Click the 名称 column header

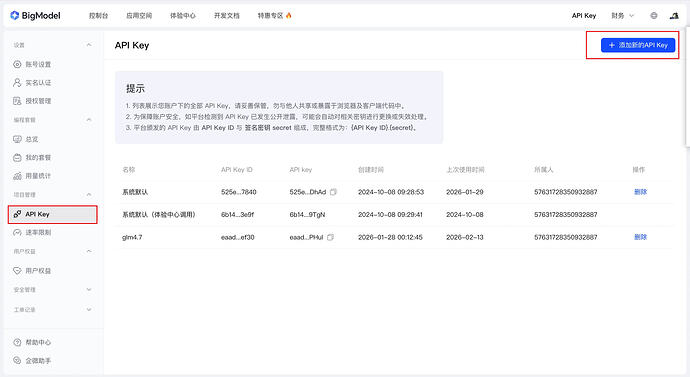click(128, 169)
